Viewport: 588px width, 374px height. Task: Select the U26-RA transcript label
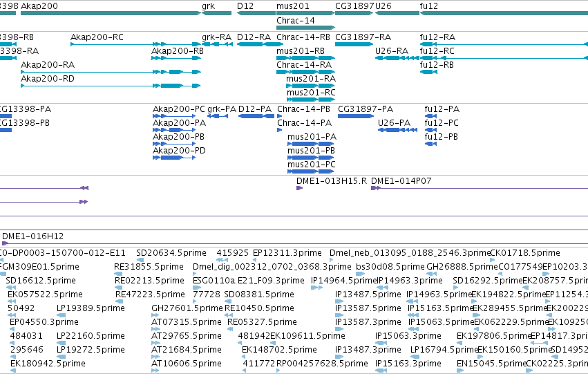[x=392, y=51]
